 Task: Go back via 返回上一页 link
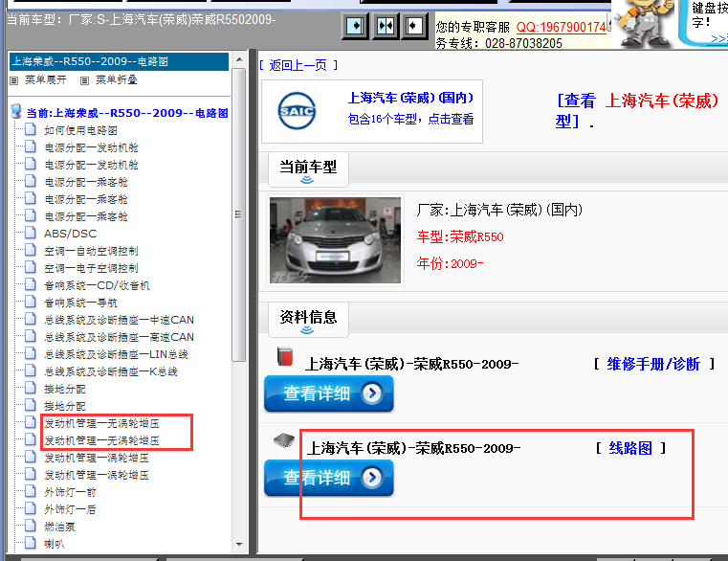[x=298, y=65]
